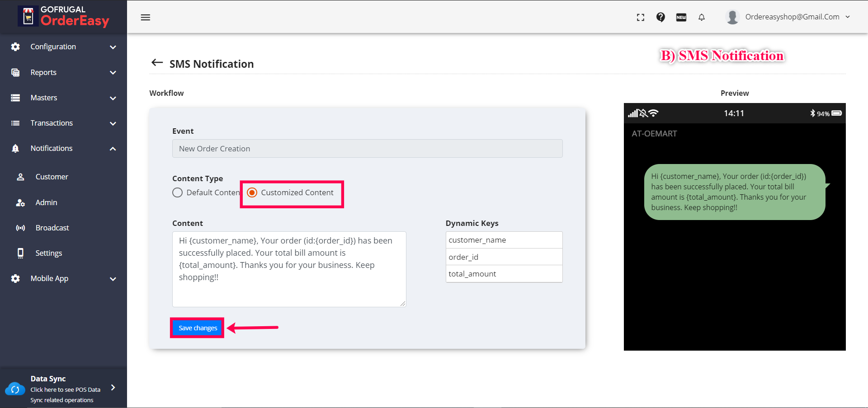868x408 pixels.
Task: Toggle fullscreen mode icon
Action: click(641, 18)
